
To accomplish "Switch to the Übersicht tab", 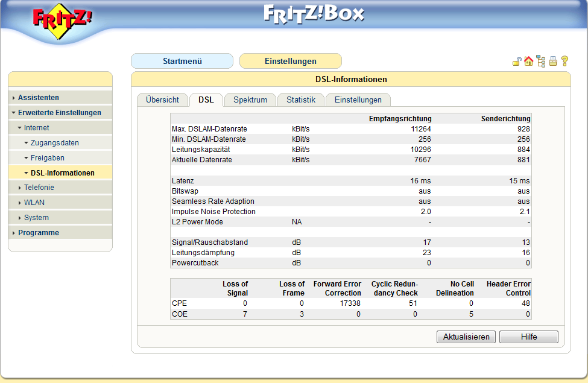I will (x=162, y=100).
